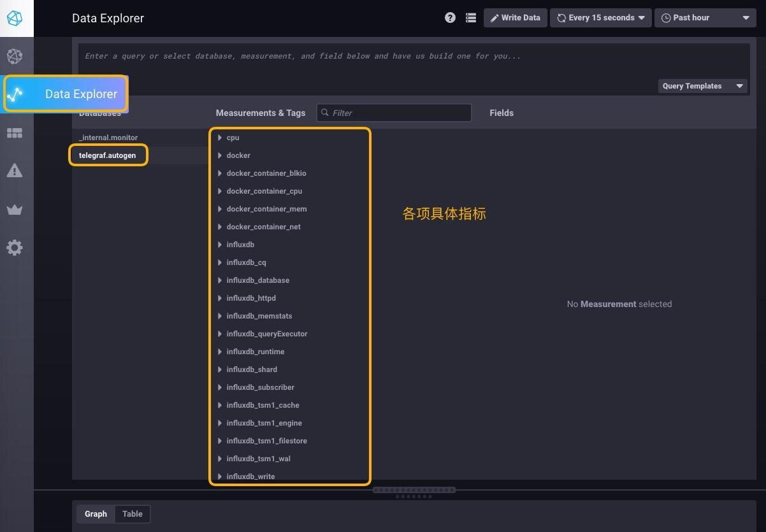The width and height of the screenshot is (766, 532).
Task: Click inside the measurements Filter search box
Action: click(394, 113)
